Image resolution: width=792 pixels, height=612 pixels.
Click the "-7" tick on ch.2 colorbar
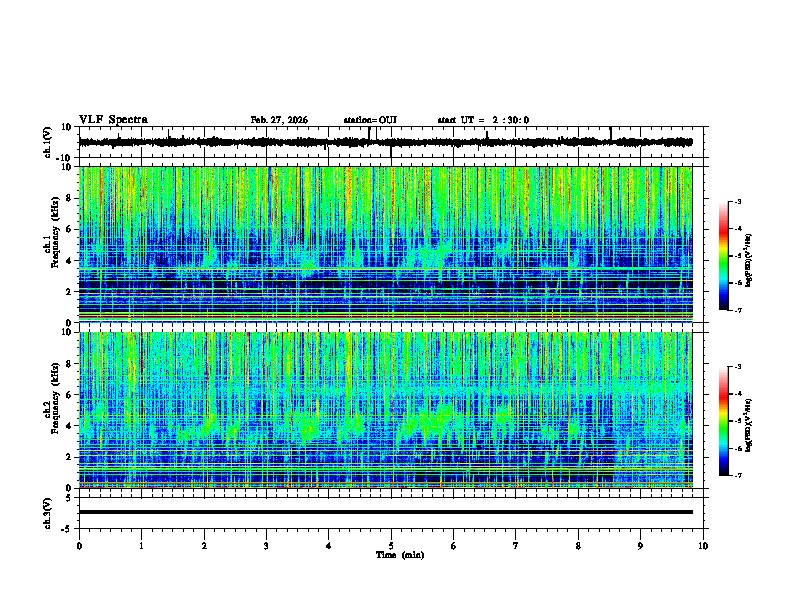click(737, 476)
